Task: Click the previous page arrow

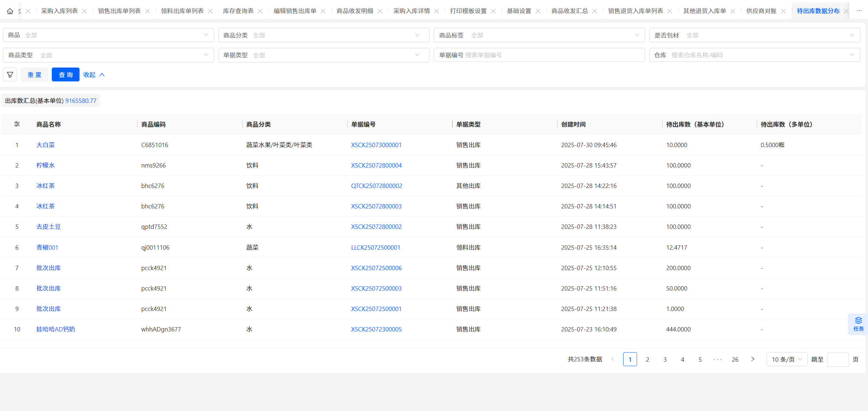Action: click(613, 359)
